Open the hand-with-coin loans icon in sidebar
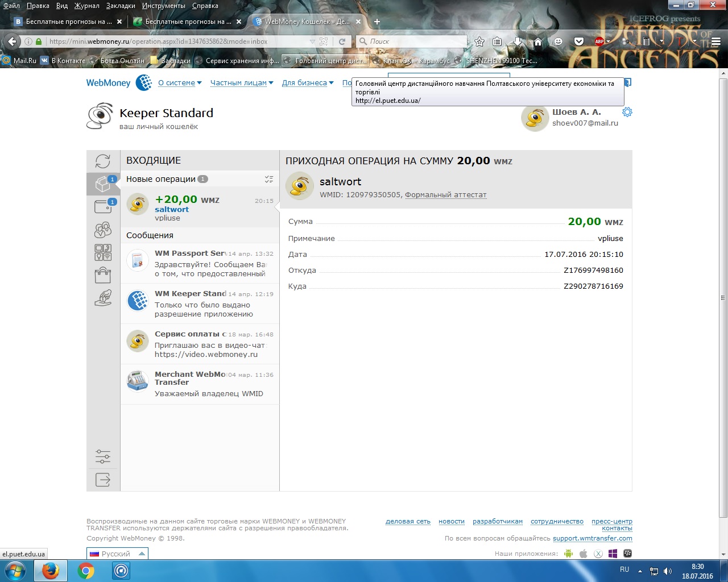 pos(103,298)
